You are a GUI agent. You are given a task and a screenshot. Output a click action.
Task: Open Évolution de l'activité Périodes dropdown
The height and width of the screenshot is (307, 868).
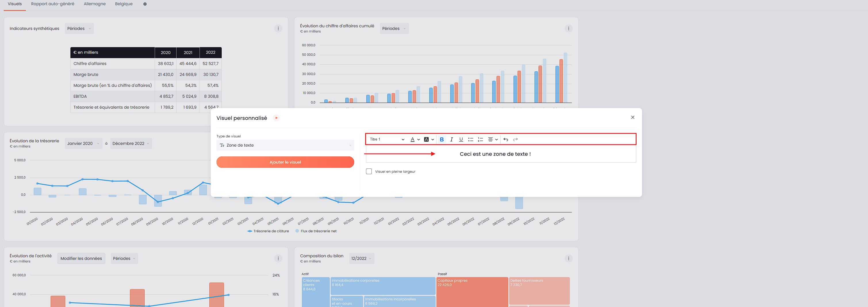pos(125,258)
